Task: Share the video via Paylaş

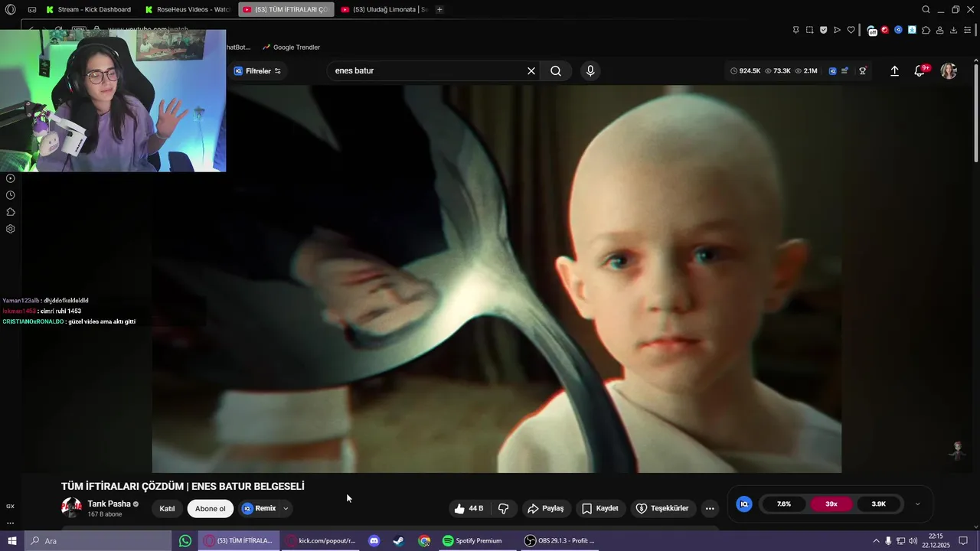Action: click(x=546, y=508)
